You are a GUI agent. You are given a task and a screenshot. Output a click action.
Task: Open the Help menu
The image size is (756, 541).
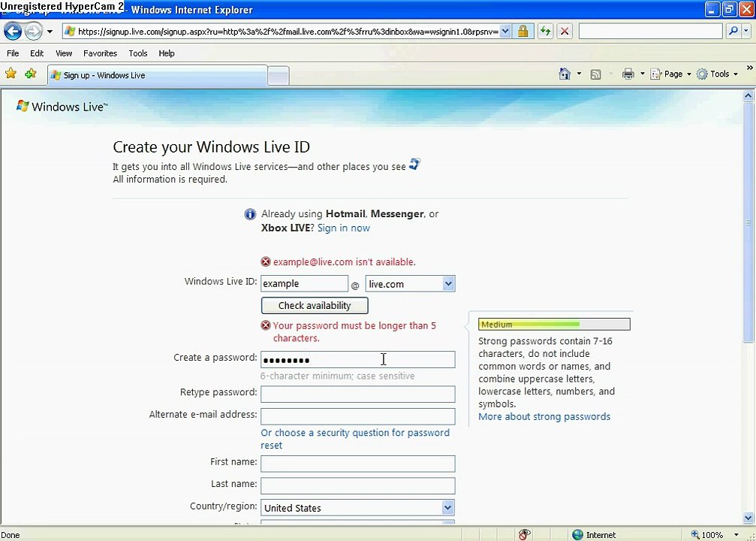pyautogui.click(x=167, y=53)
